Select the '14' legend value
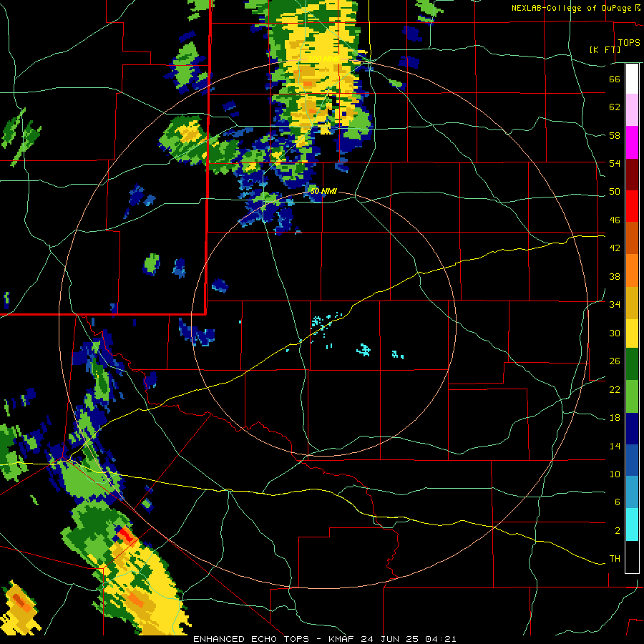 (x=615, y=446)
